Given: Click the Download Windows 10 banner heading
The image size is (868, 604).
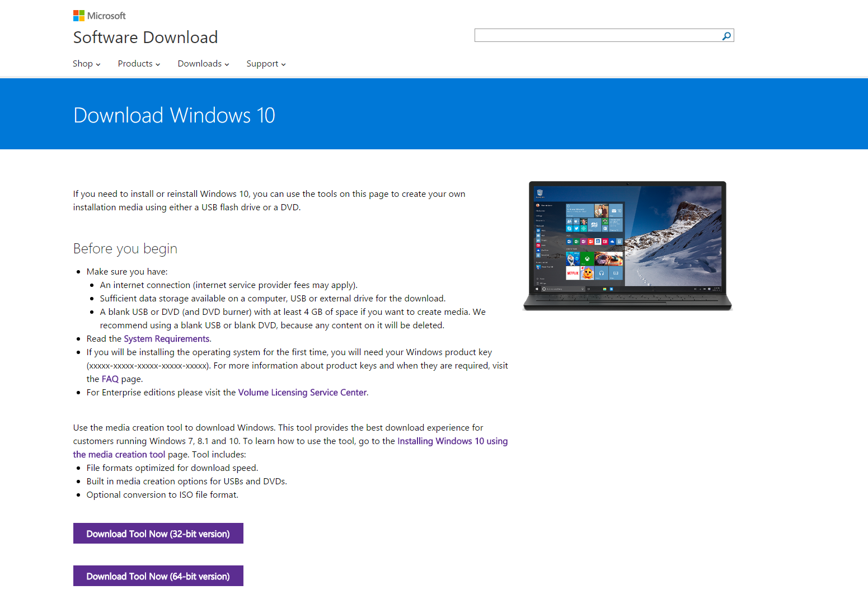Looking at the screenshot, I should [x=174, y=115].
